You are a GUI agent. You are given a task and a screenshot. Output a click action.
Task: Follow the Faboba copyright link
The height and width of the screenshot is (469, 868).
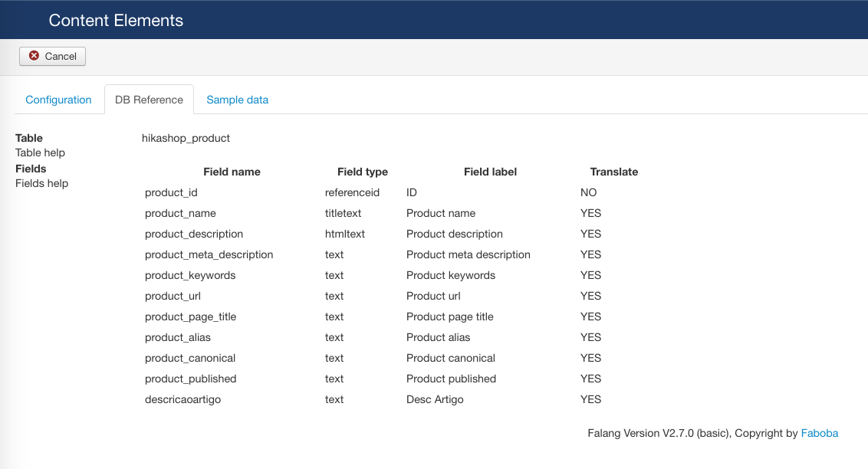click(819, 433)
